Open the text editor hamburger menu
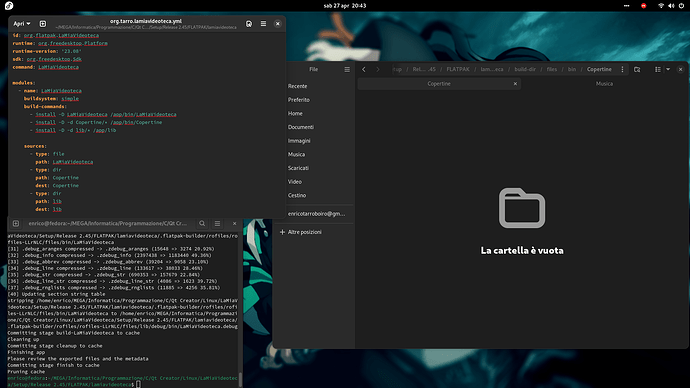The height and width of the screenshot is (388, 690). pyautogui.click(x=263, y=24)
